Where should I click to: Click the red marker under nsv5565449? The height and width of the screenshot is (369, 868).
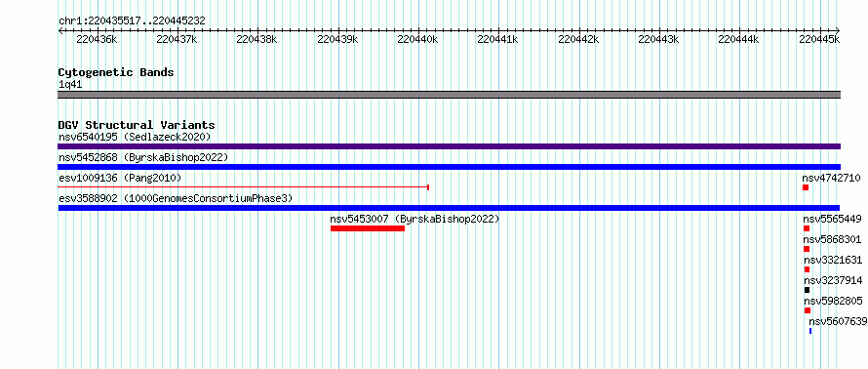pos(807,228)
